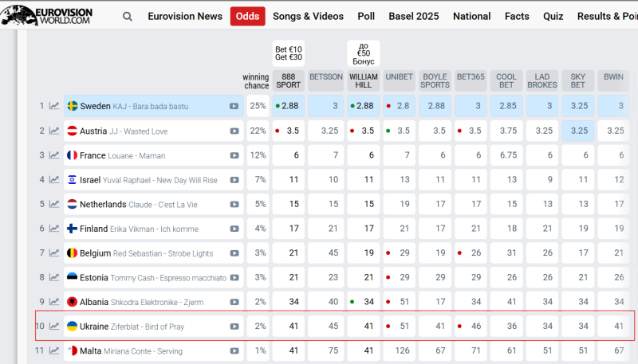Open Austria's odds history chart icon
Screen dimensions: 638x364
54,131
